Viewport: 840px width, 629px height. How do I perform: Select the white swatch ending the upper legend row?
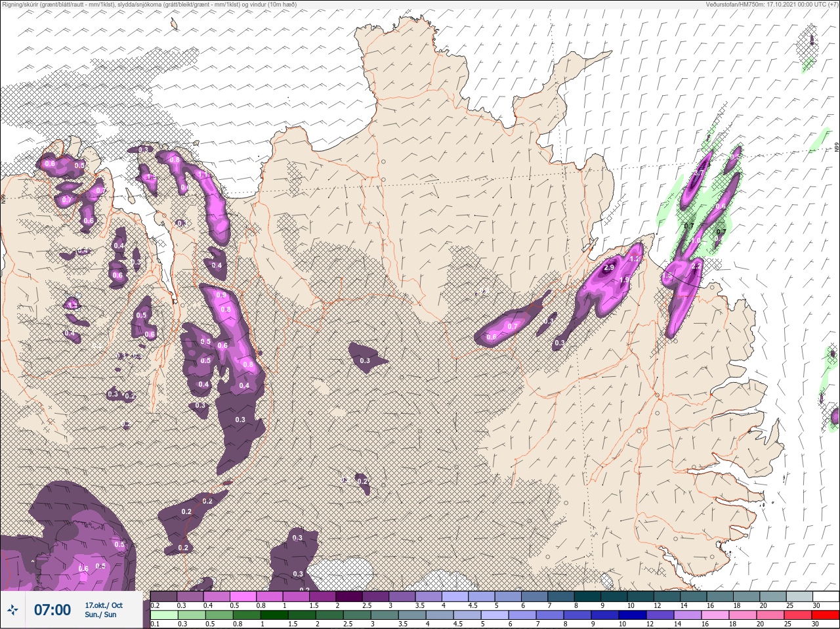coord(826,596)
